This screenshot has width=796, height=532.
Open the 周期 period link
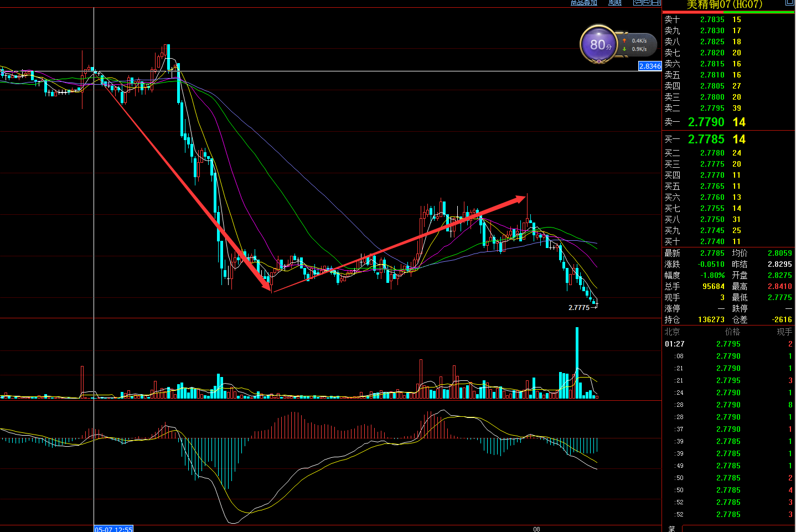point(614,3)
